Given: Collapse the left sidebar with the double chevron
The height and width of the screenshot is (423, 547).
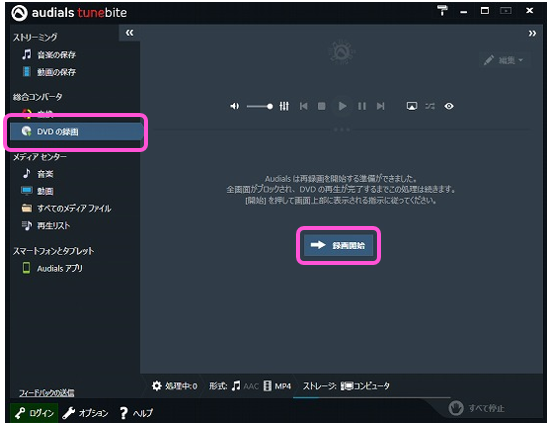Looking at the screenshot, I should (x=129, y=33).
